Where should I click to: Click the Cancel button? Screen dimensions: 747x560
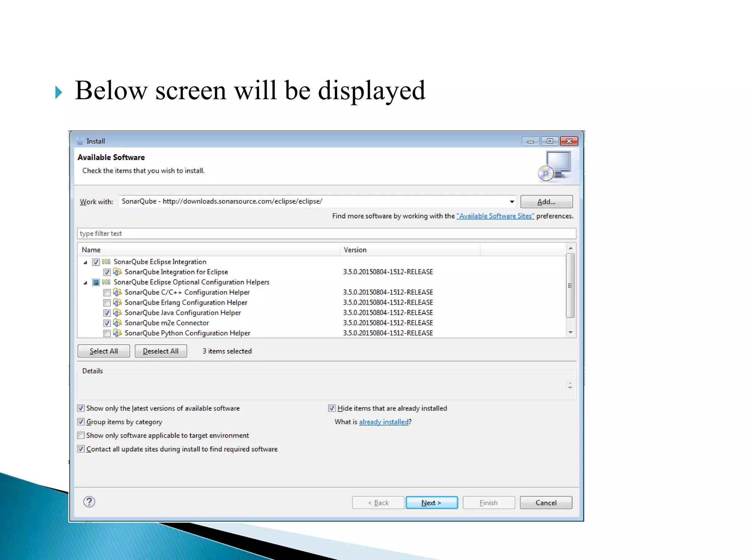coord(546,503)
